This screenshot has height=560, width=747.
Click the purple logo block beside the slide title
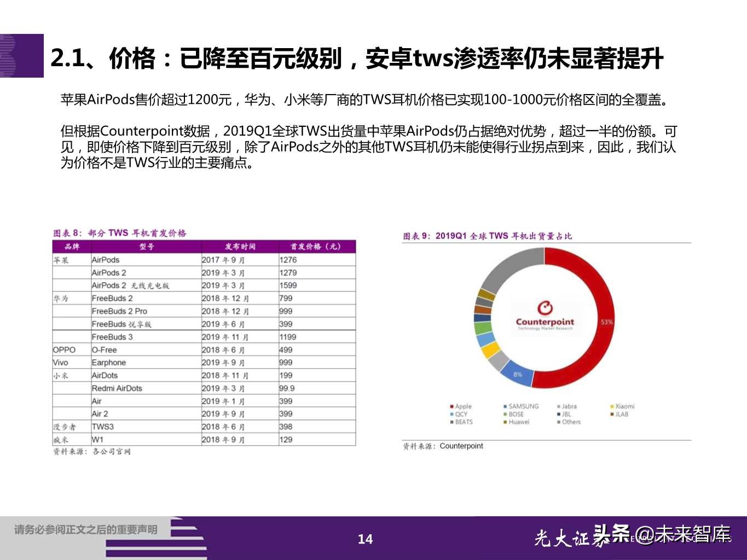[21, 56]
